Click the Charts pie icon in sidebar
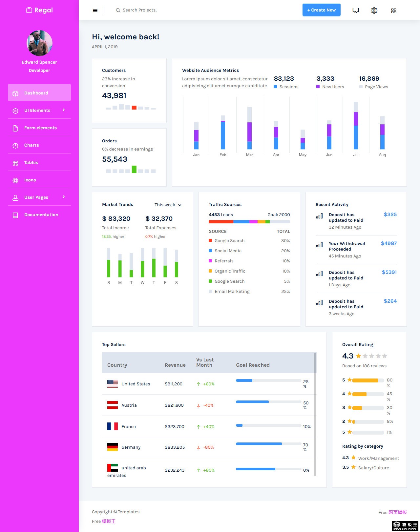Viewport: 420px width, 532px height. click(15, 146)
